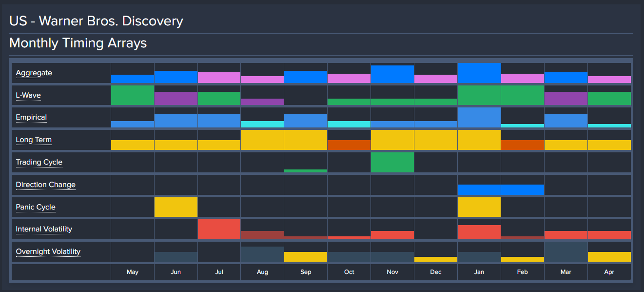
Task: Select the blue Empirical bar for January
Action: 479,118
